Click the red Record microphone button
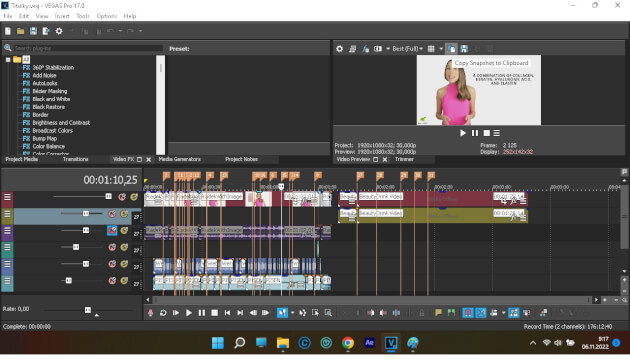 pyautogui.click(x=151, y=313)
